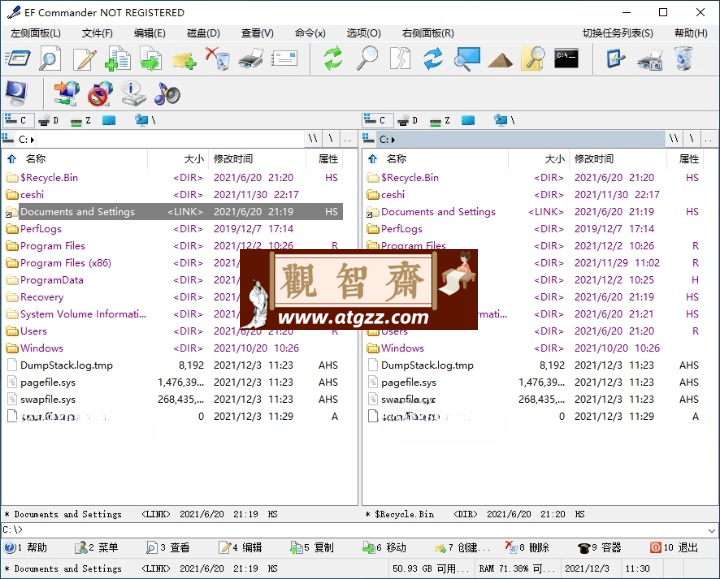Open the command line history dropdown
The width and height of the screenshot is (720, 579).
[712, 530]
